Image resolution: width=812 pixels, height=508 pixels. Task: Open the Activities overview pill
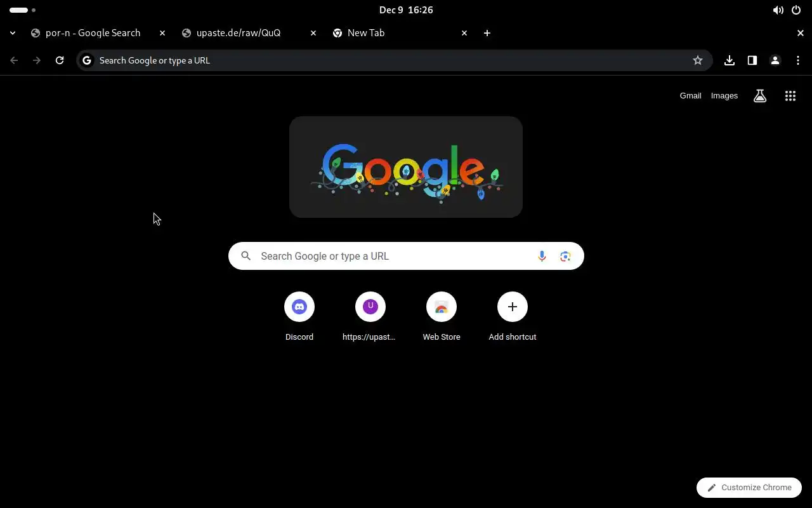click(x=23, y=10)
